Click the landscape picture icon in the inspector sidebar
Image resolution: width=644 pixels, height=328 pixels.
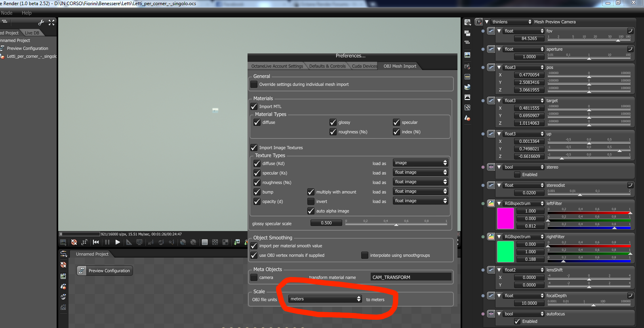coord(467,55)
